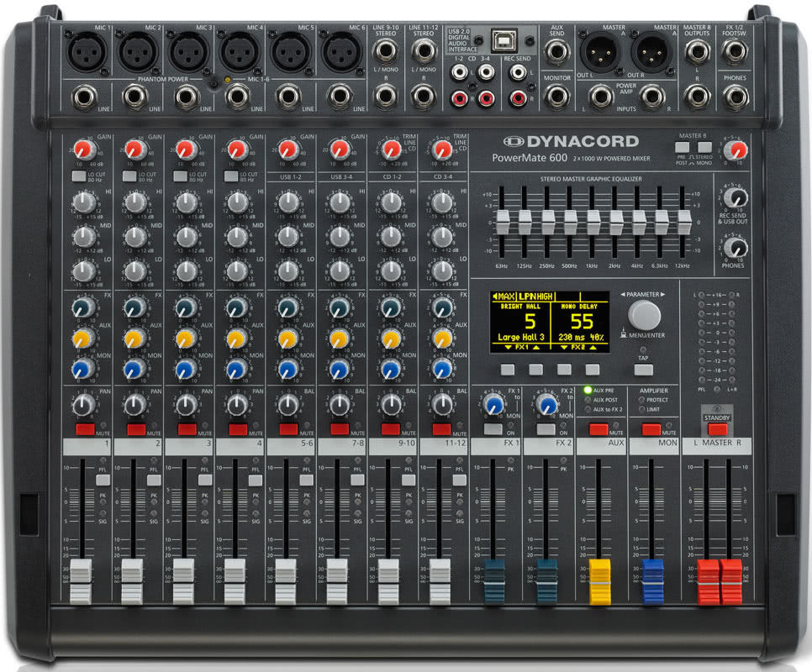Image resolution: width=812 pixels, height=672 pixels.
Task: Click the PHONES level knob
Action: click(736, 248)
